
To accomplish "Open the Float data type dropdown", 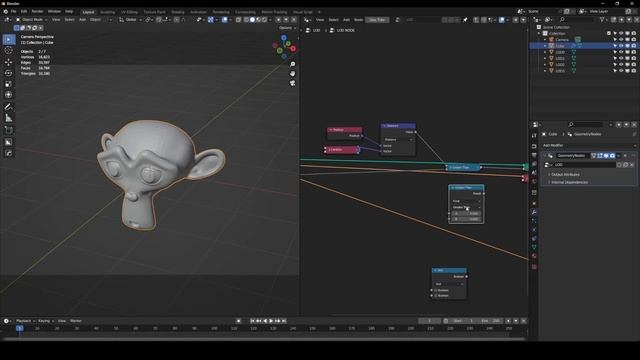I will 466,201.
